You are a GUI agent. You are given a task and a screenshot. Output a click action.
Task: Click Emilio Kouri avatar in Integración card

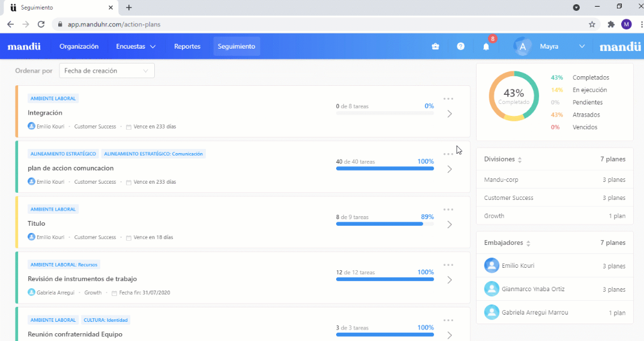coord(31,126)
